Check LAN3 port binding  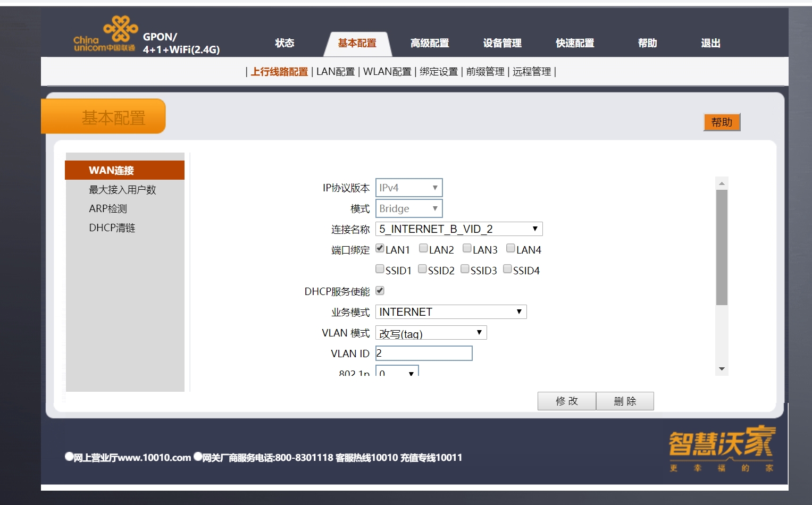tap(467, 248)
